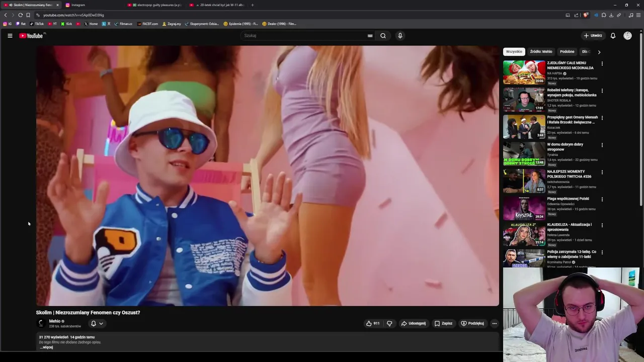Image resolution: width=644 pixels, height=362 pixels.
Task: Click the blue sound waves extension icon
Action: coord(596,15)
